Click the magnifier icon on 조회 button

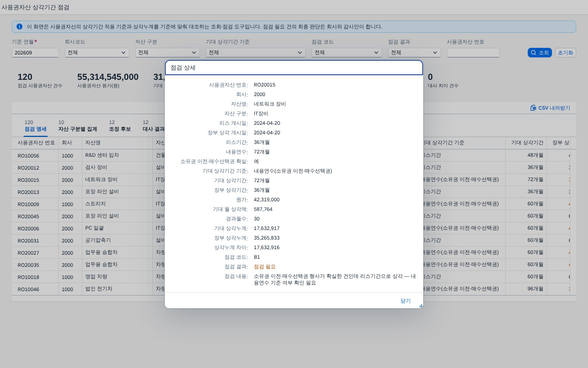click(x=534, y=53)
